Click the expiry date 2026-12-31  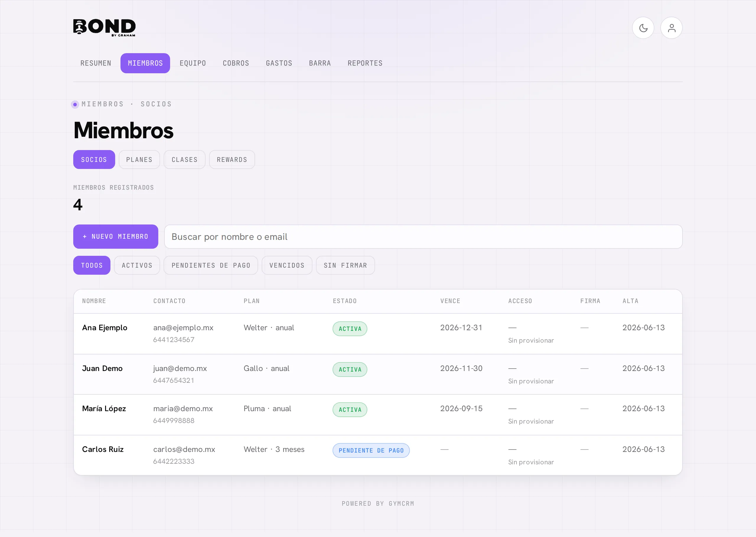(x=461, y=328)
